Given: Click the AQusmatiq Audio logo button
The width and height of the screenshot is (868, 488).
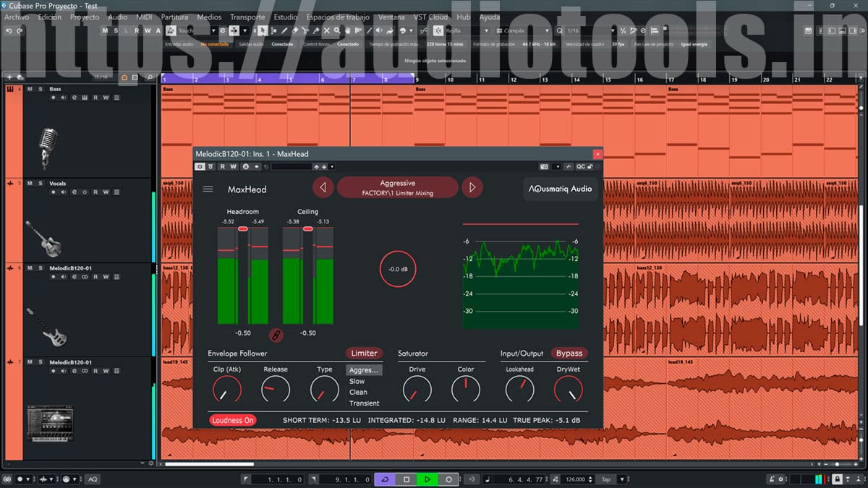Looking at the screenshot, I should coord(560,189).
